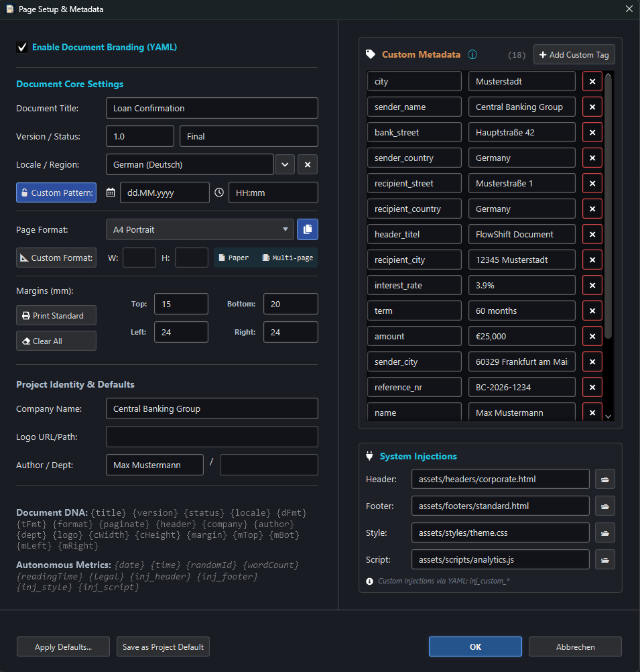Click the empty Logo URL/Path field

pyautogui.click(x=212, y=437)
